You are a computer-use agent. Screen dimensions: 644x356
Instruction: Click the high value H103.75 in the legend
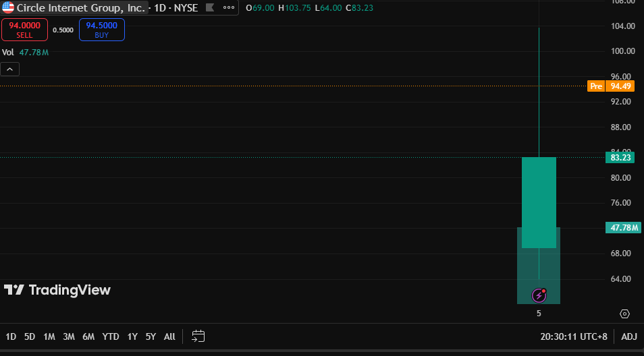pos(294,8)
